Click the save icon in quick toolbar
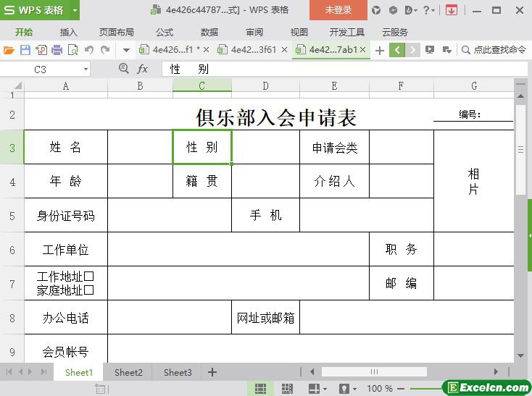 click(25, 50)
